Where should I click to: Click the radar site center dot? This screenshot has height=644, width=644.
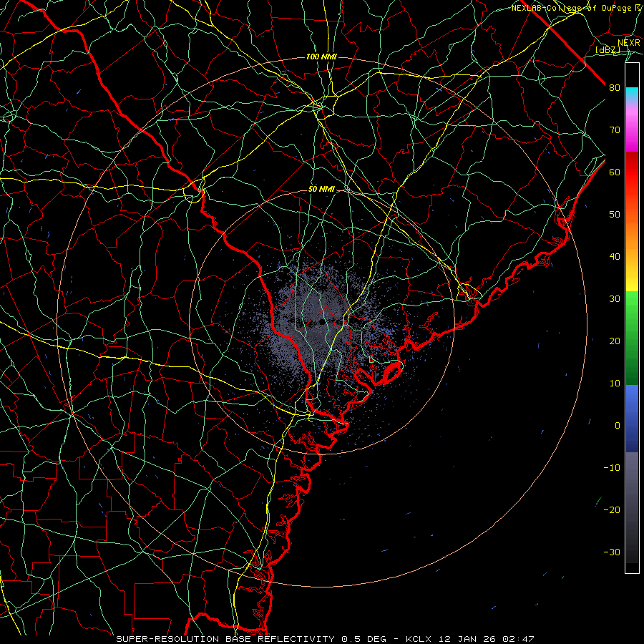coord(322,321)
